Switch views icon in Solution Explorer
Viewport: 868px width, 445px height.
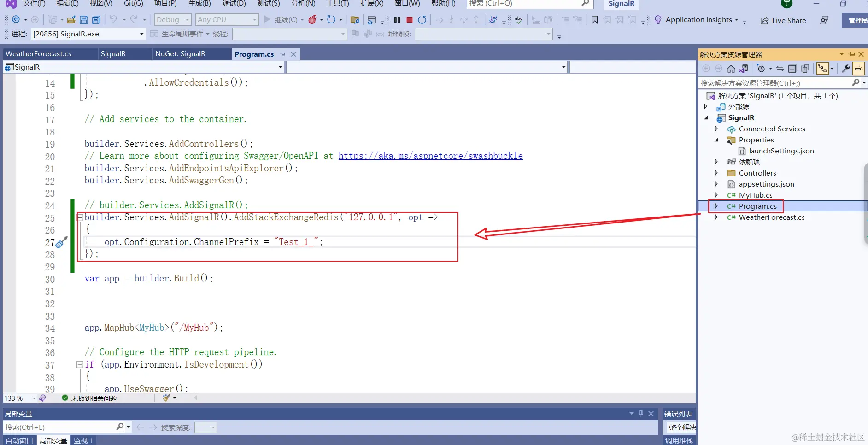coord(743,69)
